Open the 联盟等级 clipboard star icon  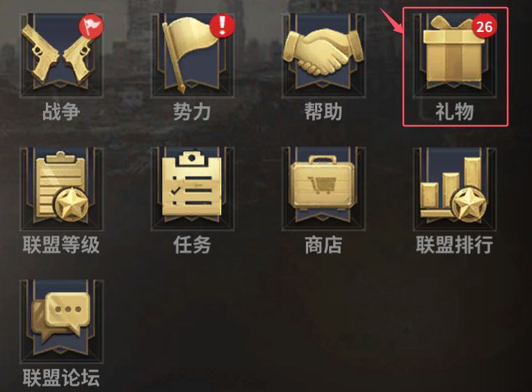pos(61,189)
